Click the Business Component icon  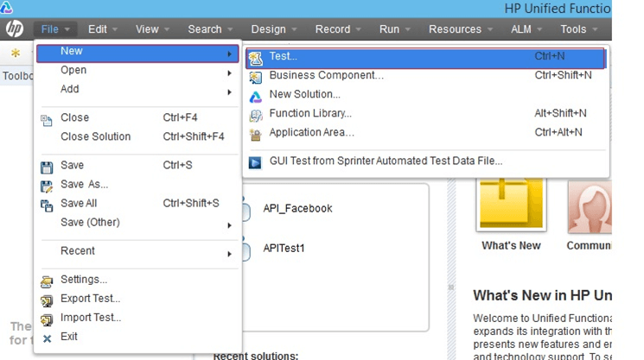255,76
